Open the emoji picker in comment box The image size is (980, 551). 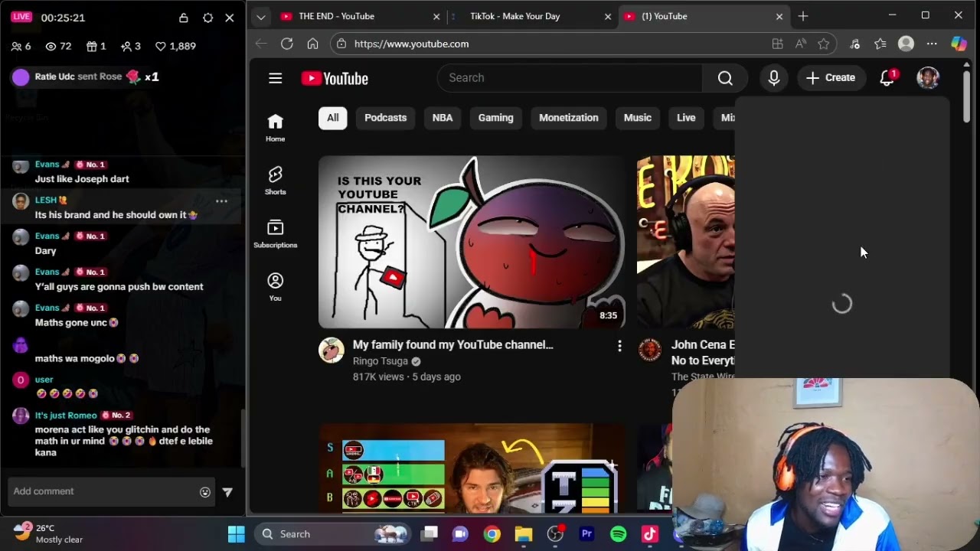(205, 492)
